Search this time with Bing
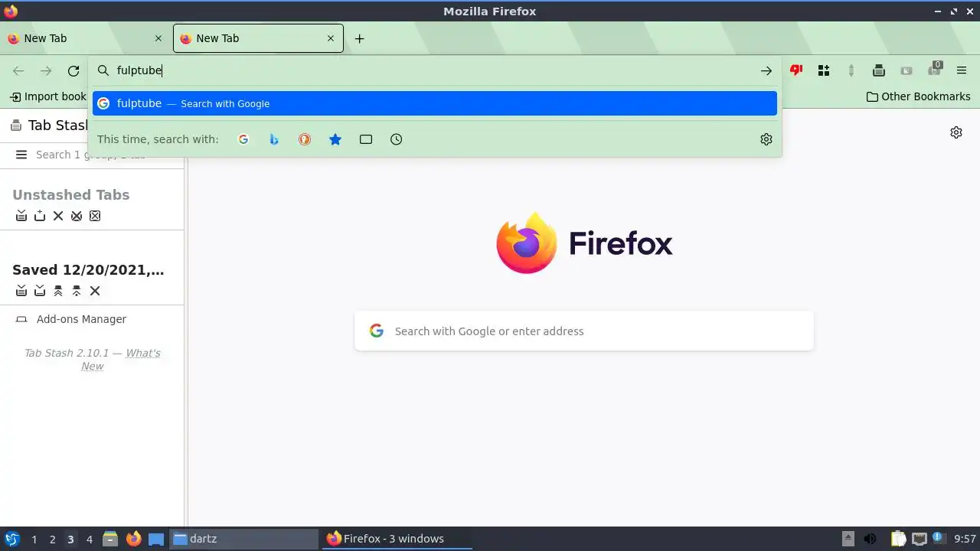This screenshot has height=551, width=980. pyautogui.click(x=274, y=139)
